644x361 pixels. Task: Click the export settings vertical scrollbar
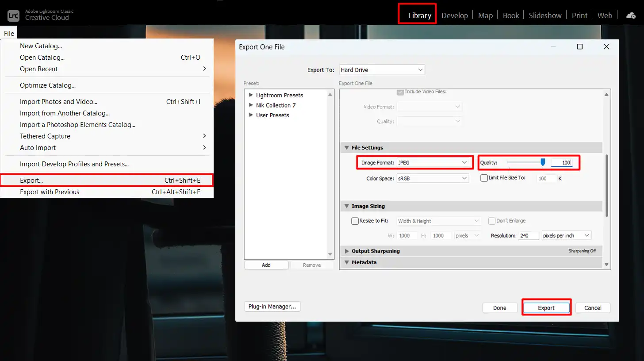(x=606, y=186)
